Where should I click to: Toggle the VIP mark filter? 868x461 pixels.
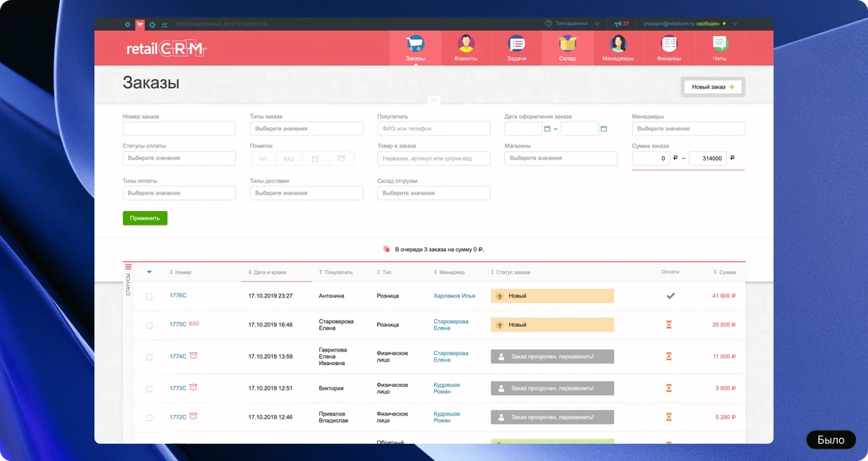tap(263, 158)
